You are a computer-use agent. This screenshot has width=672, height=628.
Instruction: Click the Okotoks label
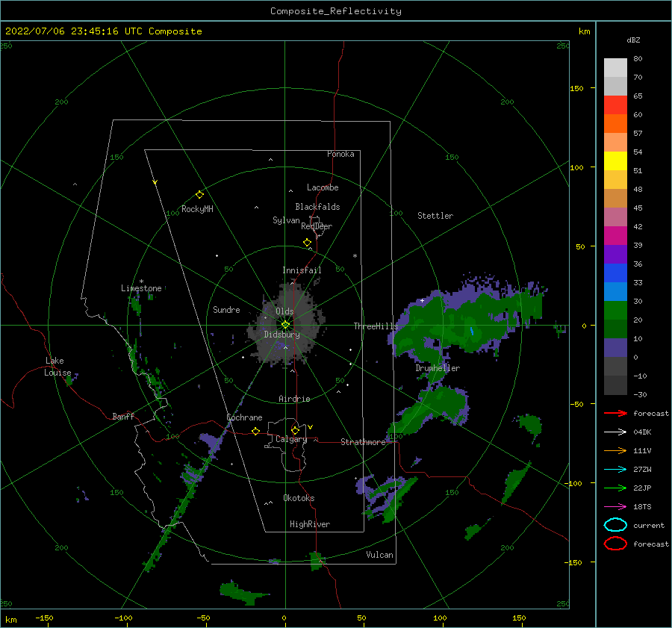point(299,498)
